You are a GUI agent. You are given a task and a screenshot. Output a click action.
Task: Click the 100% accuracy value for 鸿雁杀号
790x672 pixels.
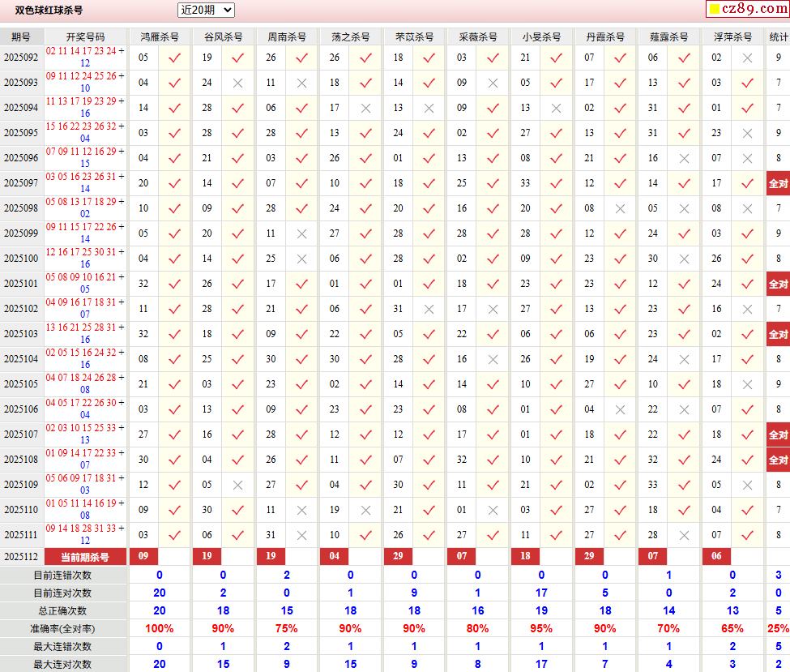160,628
